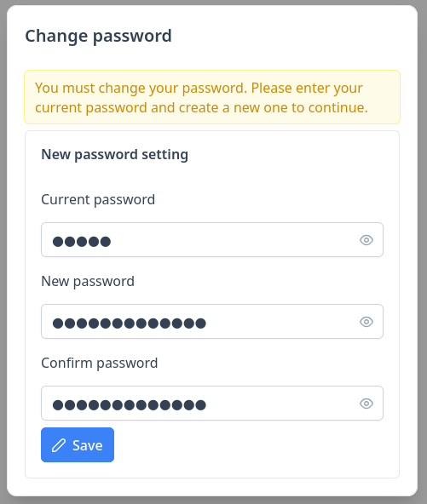Click the "Current password" field label
This screenshot has width=427, height=504.
(x=98, y=200)
